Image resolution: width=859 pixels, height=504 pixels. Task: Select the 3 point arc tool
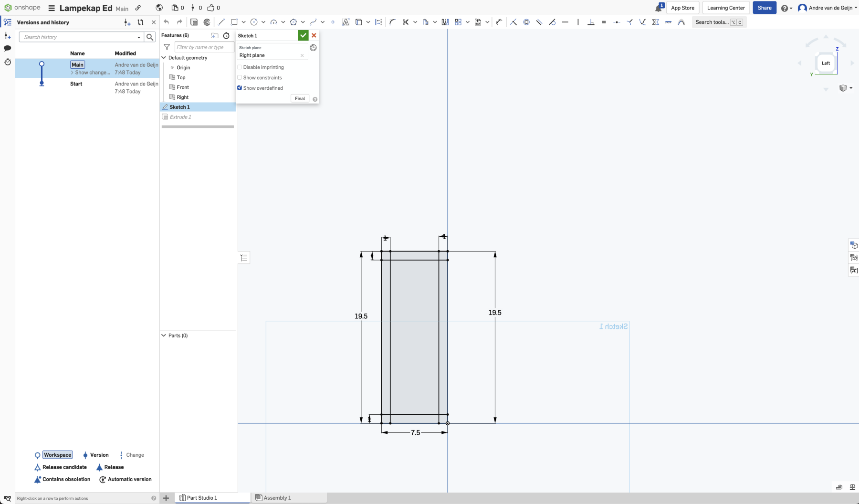point(273,22)
